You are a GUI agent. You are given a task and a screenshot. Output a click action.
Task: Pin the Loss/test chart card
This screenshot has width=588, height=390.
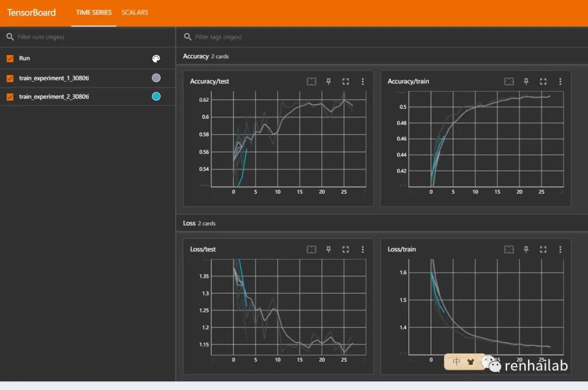pos(328,249)
